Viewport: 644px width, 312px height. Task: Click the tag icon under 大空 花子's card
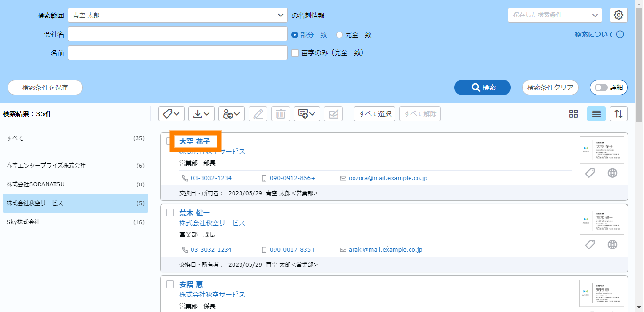(x=590, y=173)
